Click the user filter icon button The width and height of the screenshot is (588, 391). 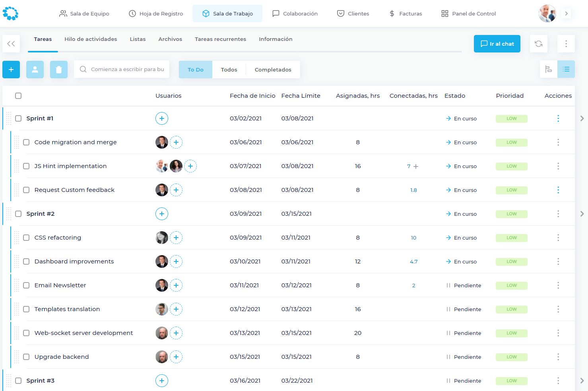pyautogui.click(x=35, y=70)
